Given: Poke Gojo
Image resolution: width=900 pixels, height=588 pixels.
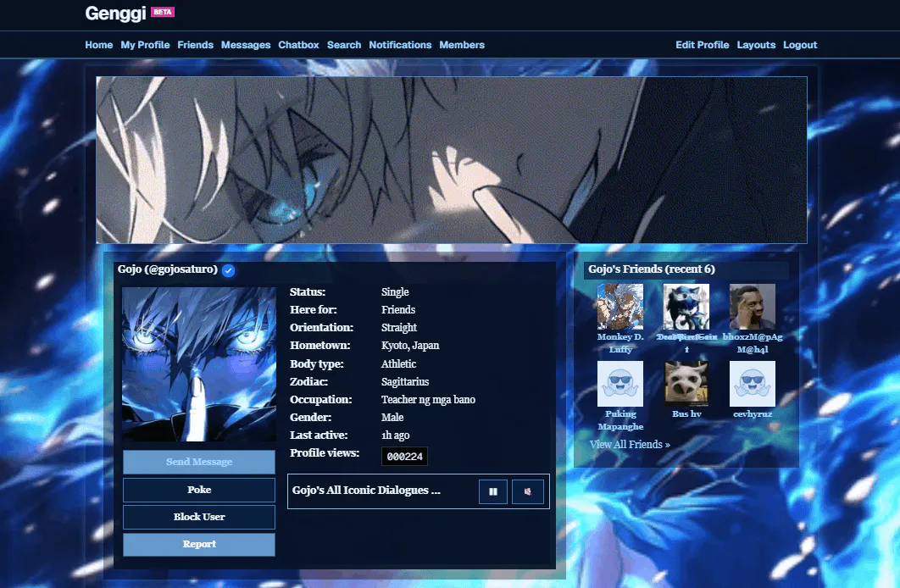Looking at the screenshot, I should pyautogui.click(x=199, y=490).
